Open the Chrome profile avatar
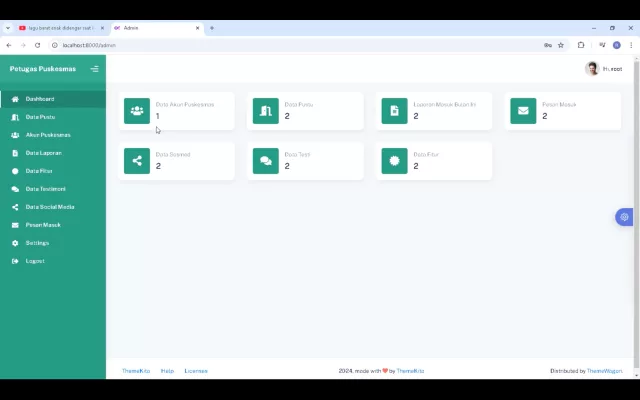Viewport: 640px width, 400px height. (617, 45)
